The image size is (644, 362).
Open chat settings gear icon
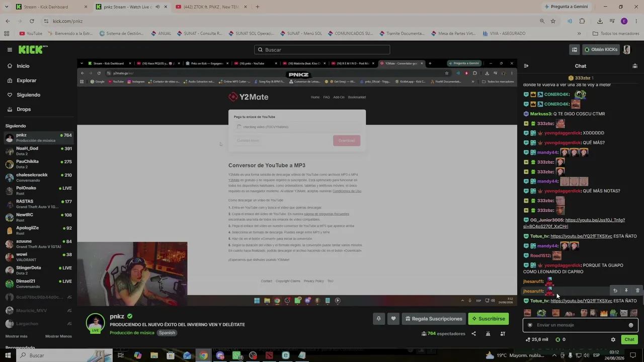tap(613, 339)
